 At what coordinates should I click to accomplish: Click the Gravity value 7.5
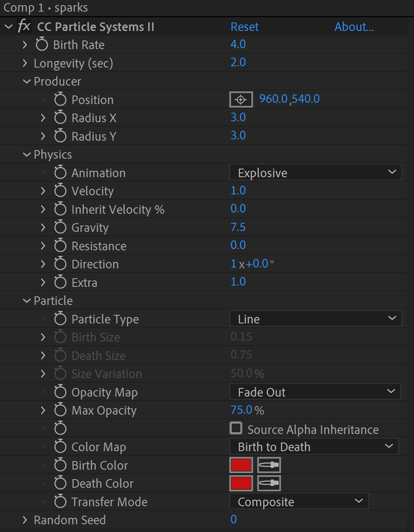pyautogui.click(x=238, y=227)
